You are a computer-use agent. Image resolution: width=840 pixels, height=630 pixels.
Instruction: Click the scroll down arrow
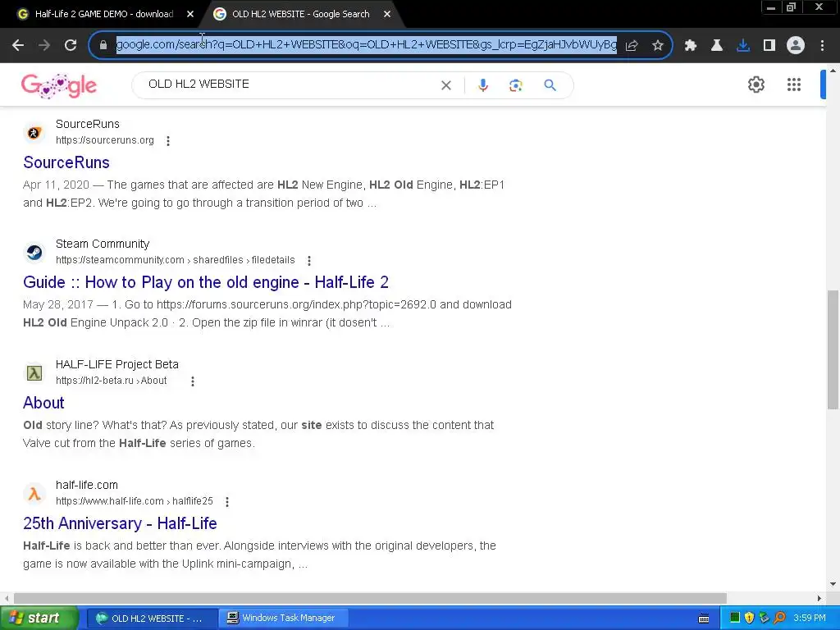click(x=833, y=584)
